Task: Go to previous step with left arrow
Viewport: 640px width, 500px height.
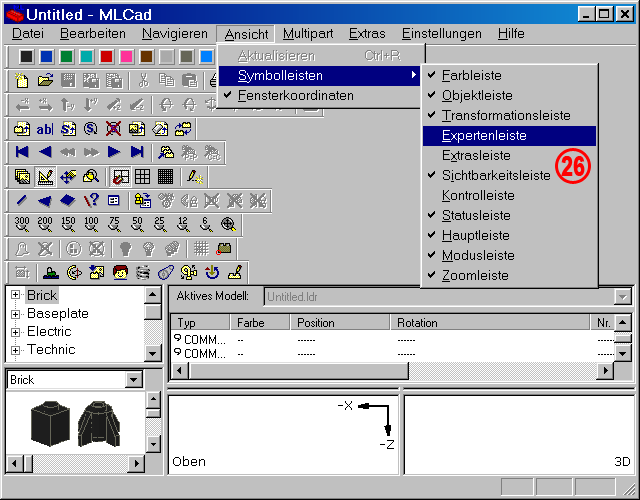Action: pos(45,152)
